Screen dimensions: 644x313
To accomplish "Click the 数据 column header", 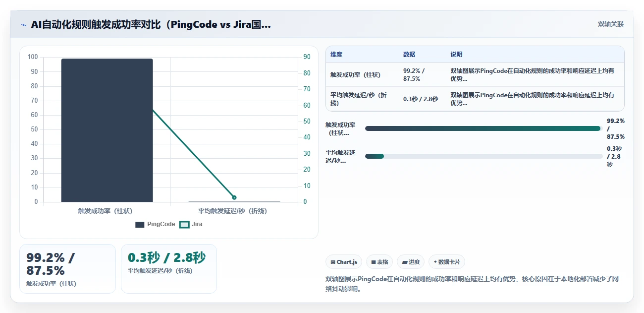I will point(409,55).
